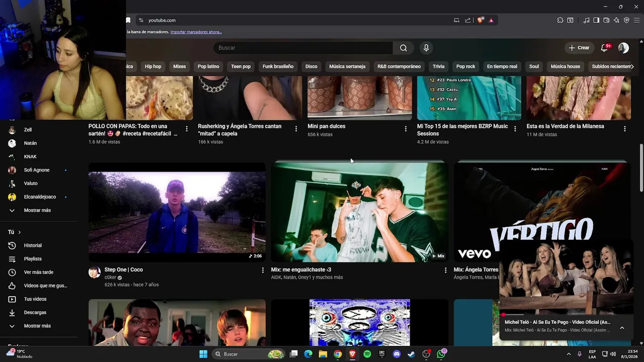Open Elcanaldejoaco subscription channel
The height and width of the screenshot is (362, 644).
coord(39,197)
